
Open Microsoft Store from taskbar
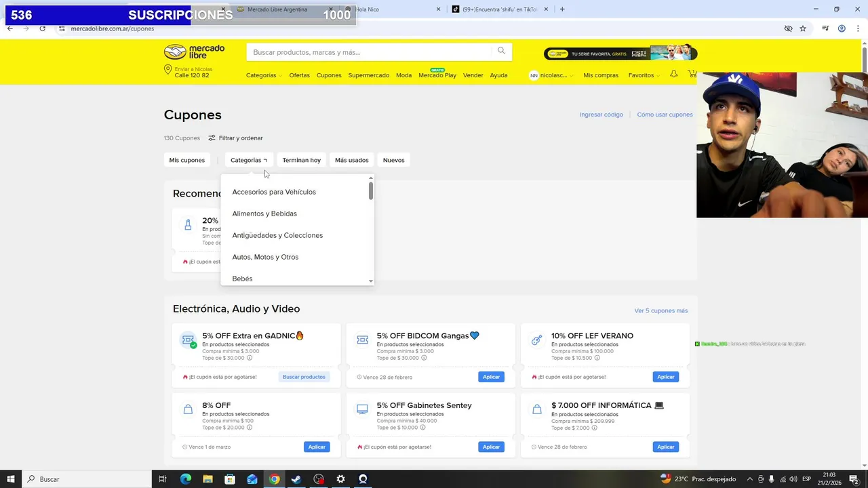tap(230, 479)
